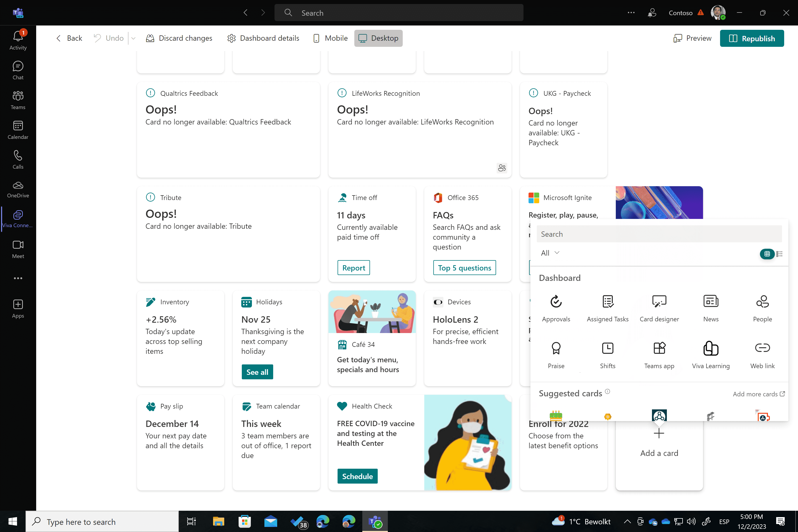Click Preview dashboard
Screen dimensions: 798x532
(692, 38)
